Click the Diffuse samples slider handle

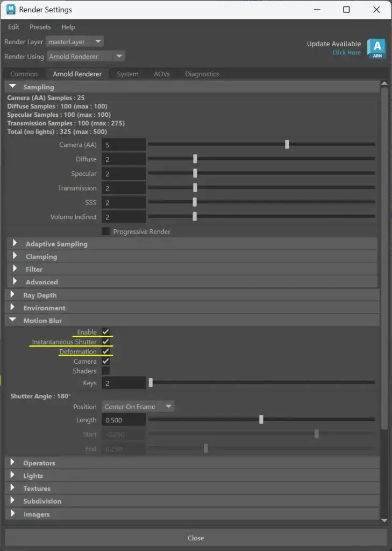195,159
